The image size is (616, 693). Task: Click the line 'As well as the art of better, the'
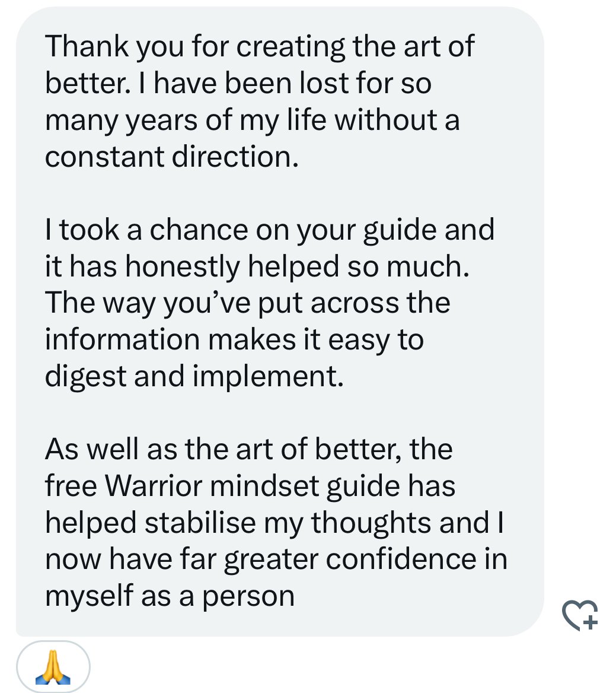(248, 450)
